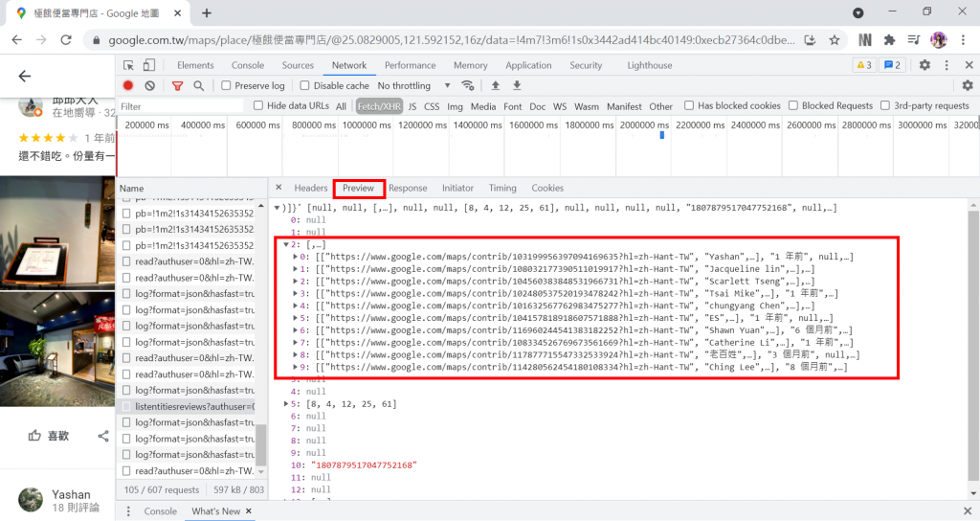
Task: Switch to Elements panel
Action: 195,65
